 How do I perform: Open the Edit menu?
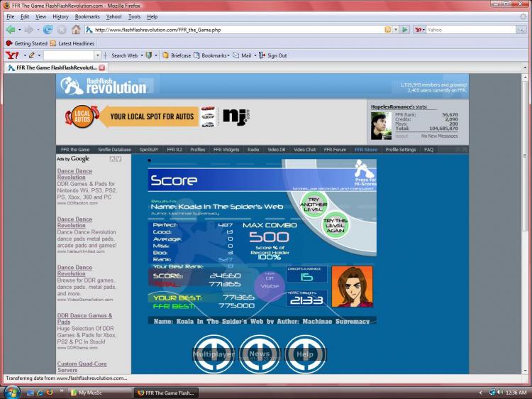coord(25,16)
